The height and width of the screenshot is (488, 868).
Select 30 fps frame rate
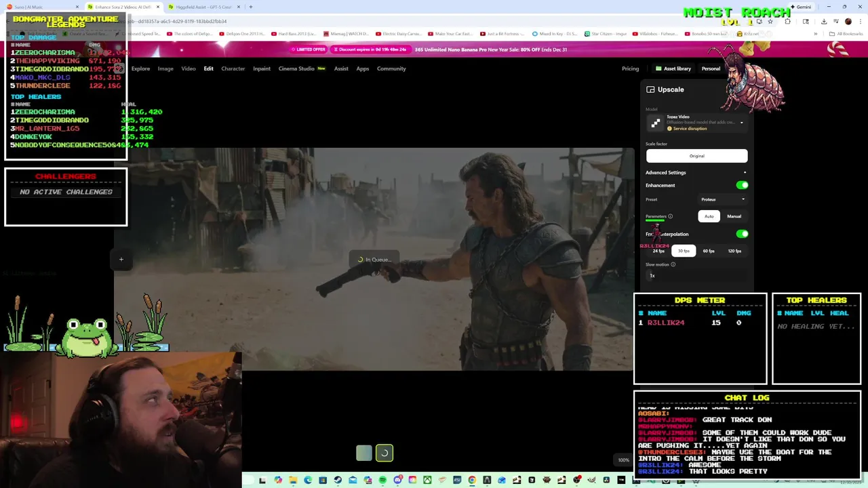coord(684,251)
